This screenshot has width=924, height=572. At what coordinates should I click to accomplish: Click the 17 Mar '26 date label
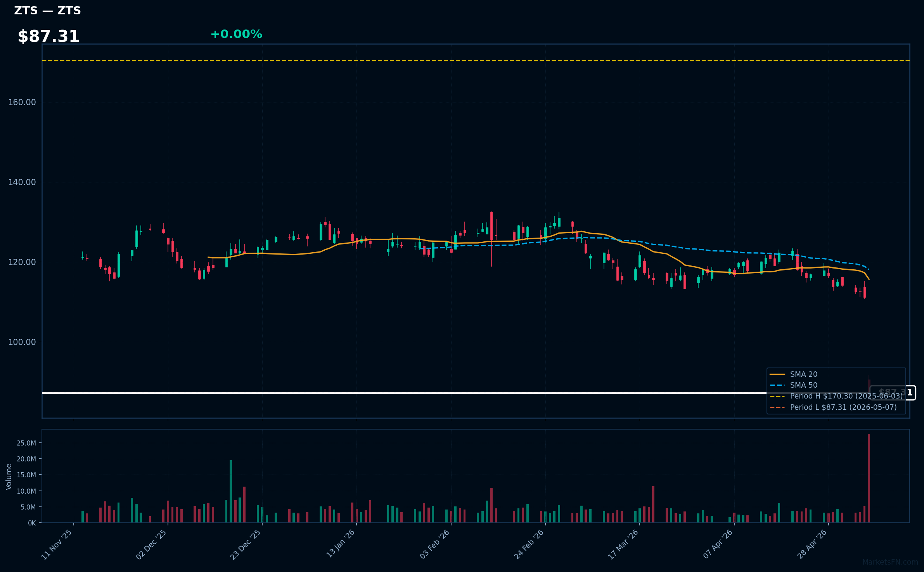(623, 544)
